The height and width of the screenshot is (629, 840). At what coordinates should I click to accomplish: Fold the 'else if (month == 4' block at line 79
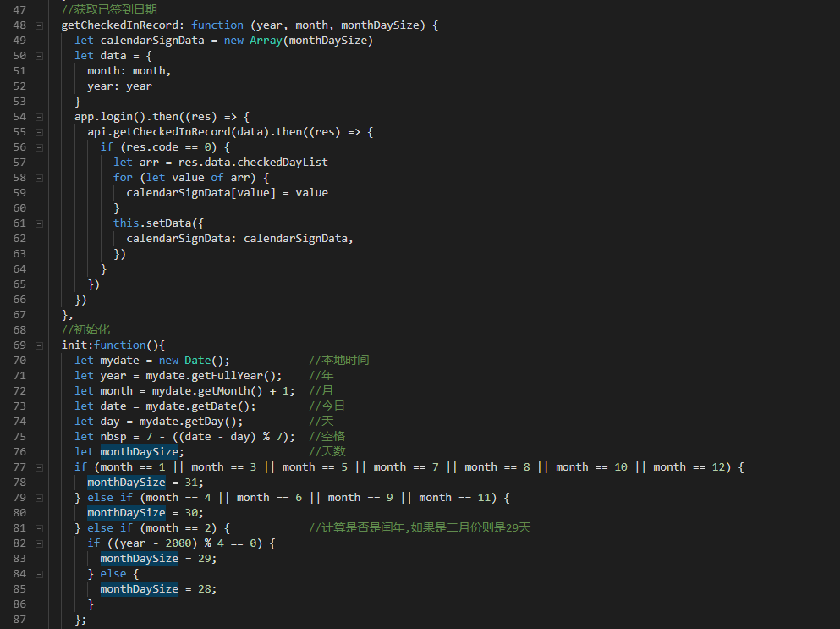(x=39, y=498)
